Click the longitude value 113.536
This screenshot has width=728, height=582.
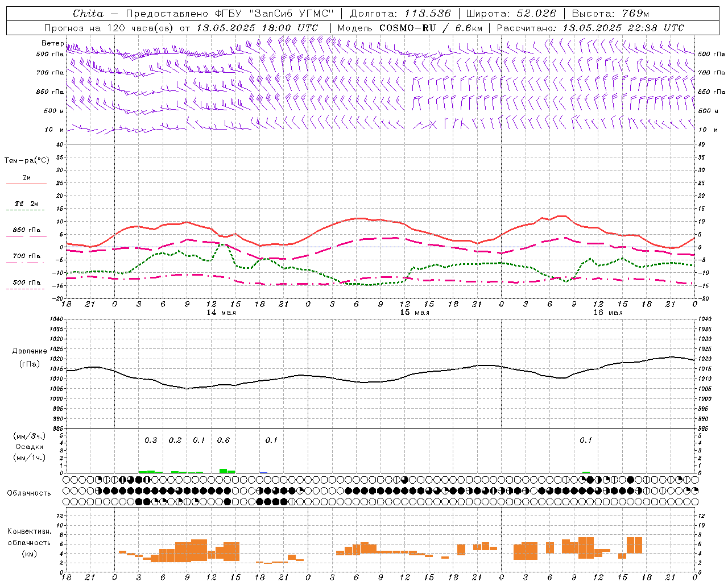coord(428,14)
